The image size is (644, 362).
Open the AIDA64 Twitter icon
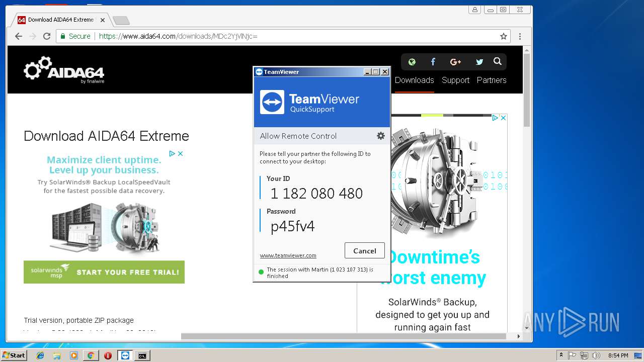479,62
